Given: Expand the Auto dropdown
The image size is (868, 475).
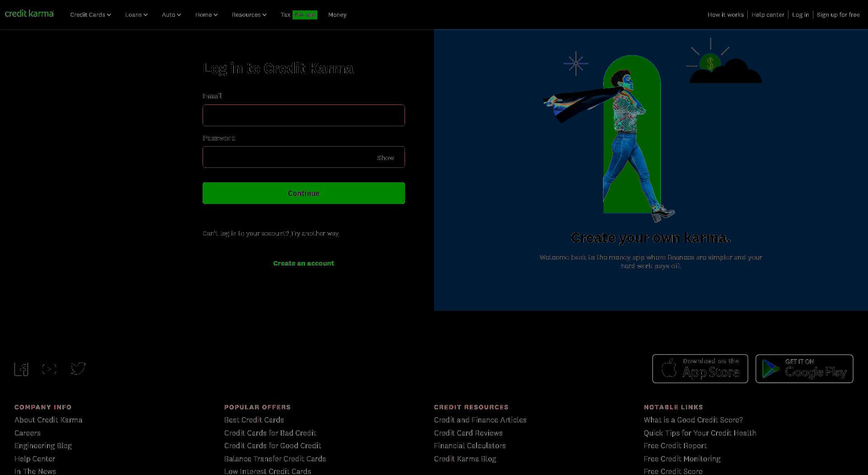Looking at the screenshot, I should click(x=171, y=14).
